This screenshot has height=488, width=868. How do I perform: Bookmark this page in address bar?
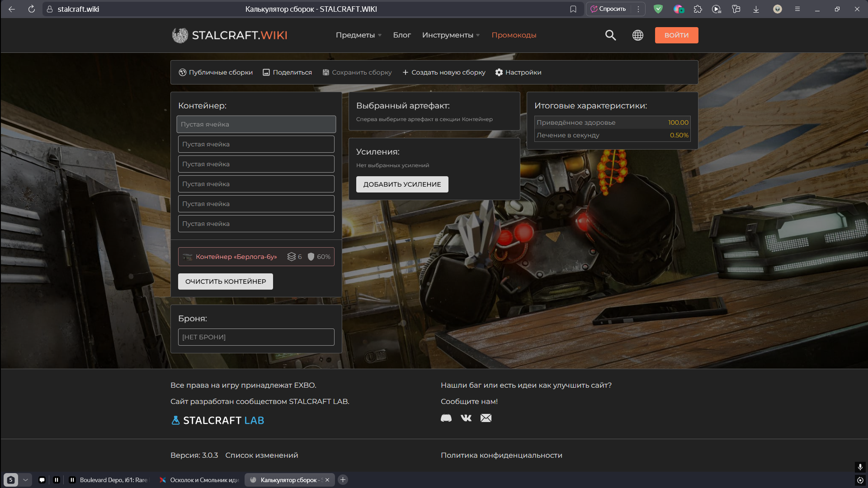(x=573, y=9)
